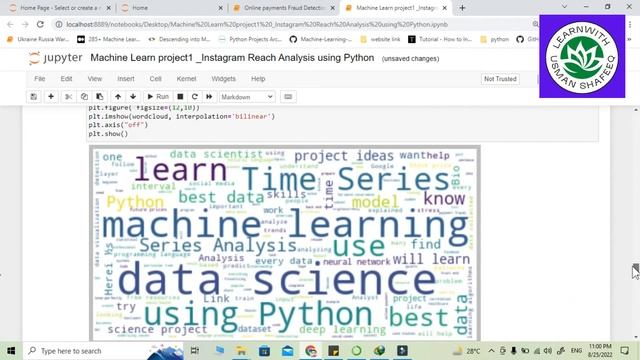640x360 pixels.
Task: Copy selected cells icon
Action: point(84,97)
